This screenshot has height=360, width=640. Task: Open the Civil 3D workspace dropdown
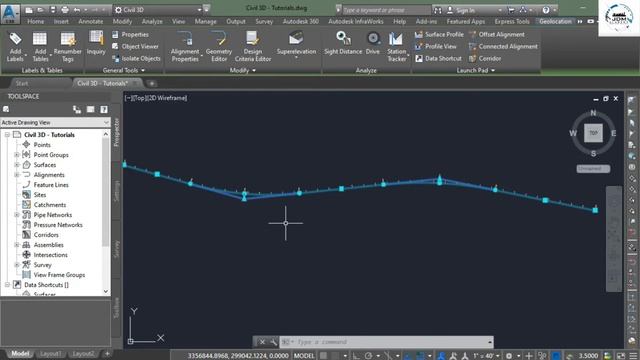tap(158, 10)
